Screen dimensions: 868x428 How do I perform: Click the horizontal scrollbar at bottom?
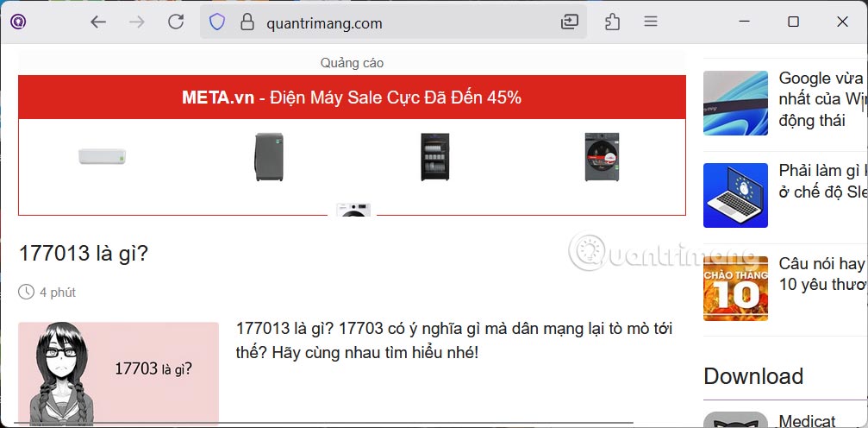tap(324, 424)
